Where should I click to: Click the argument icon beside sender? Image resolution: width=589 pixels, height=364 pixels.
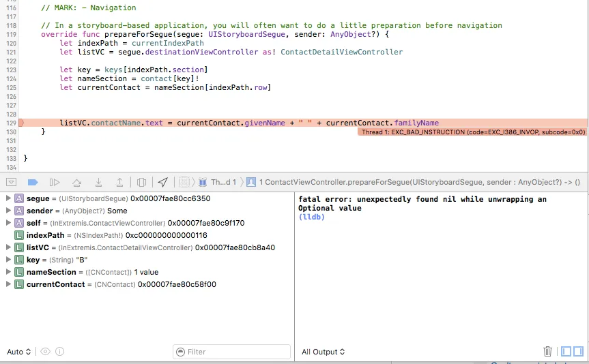click(x=19, y=211)
